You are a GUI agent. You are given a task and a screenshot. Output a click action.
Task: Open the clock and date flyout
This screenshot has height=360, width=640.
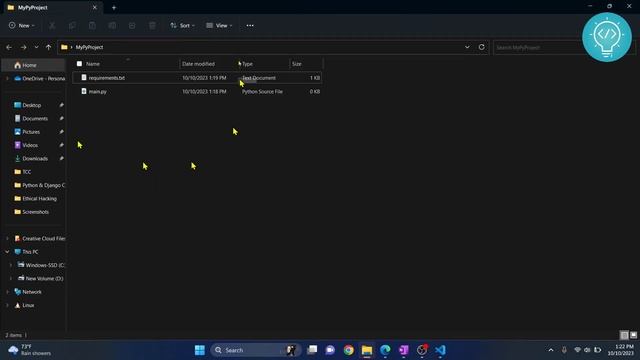coord(620,350)
